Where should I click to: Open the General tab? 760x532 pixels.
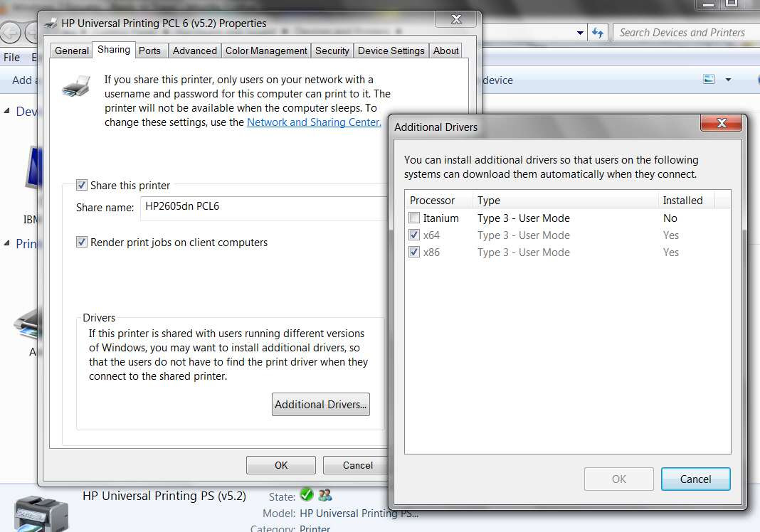72,50
